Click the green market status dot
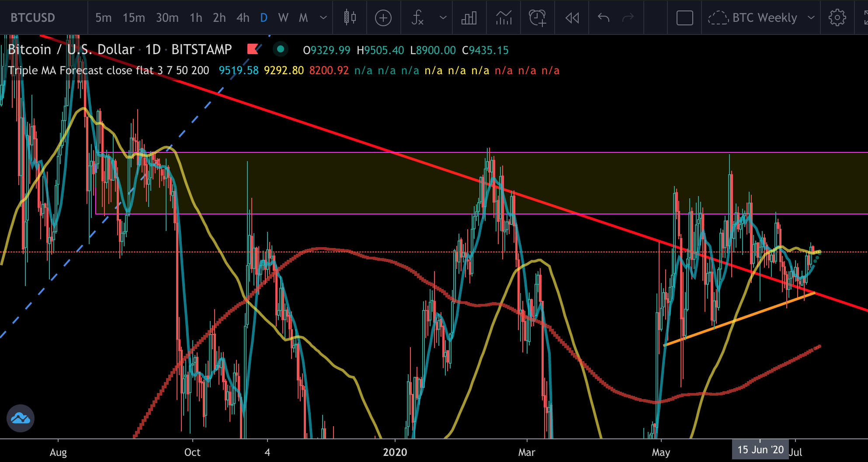The image size is (868, 462). tap(281, 49)
